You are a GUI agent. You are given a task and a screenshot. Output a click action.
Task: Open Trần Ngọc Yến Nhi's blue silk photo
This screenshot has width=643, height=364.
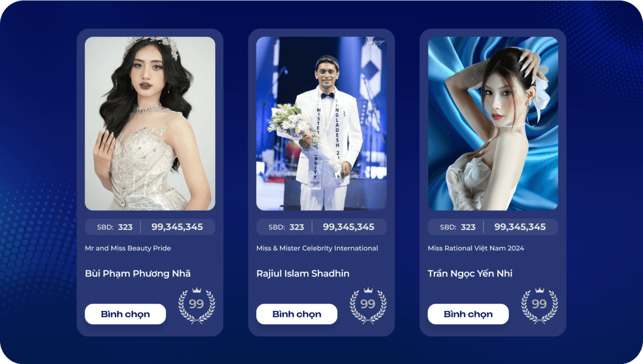coord(493,124)
